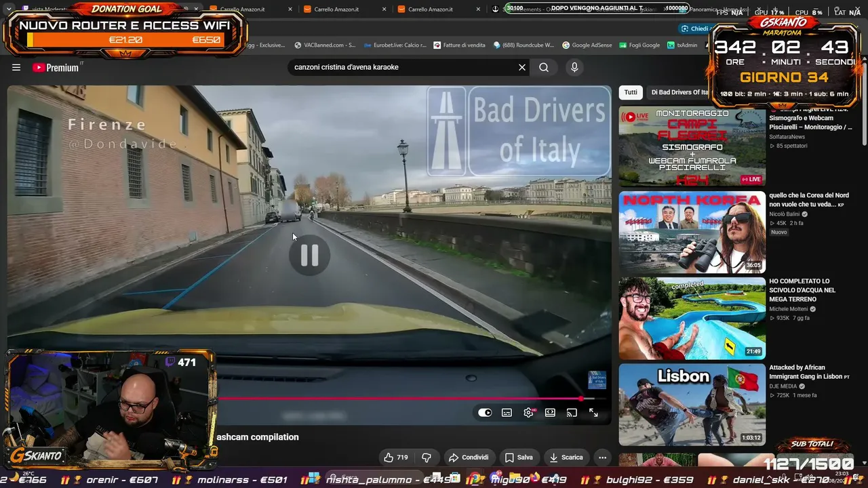This screenshot has height=488, width=868.
Task: Toggle the autoplay switch in the player
Action: click(485, 413)
